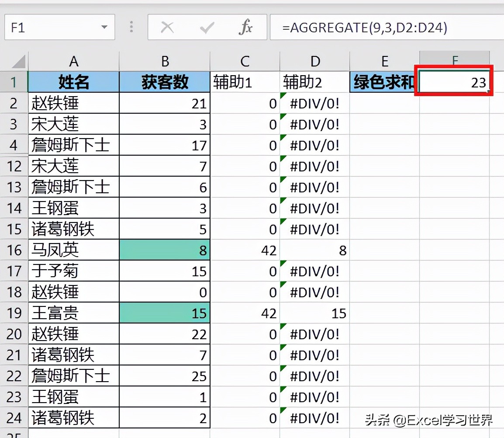Viewport: 504px width, 438px height.
Task: Select column E header
Action: 384,61
